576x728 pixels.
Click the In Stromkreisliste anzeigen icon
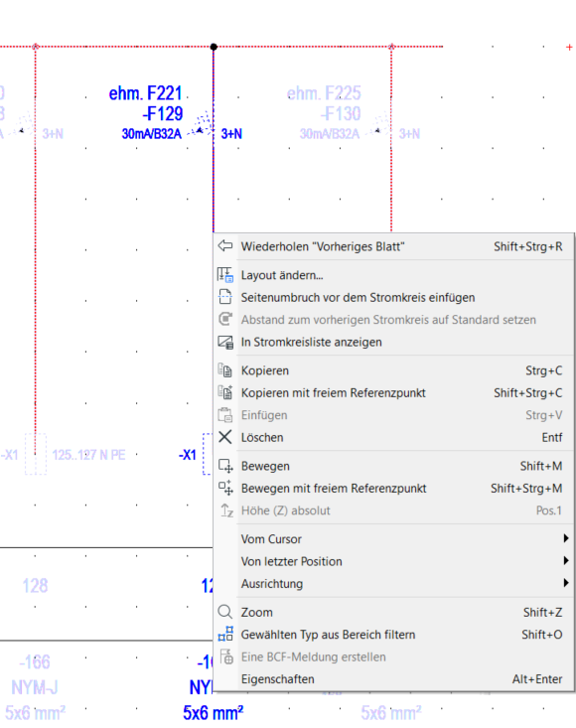pos(225,343)
